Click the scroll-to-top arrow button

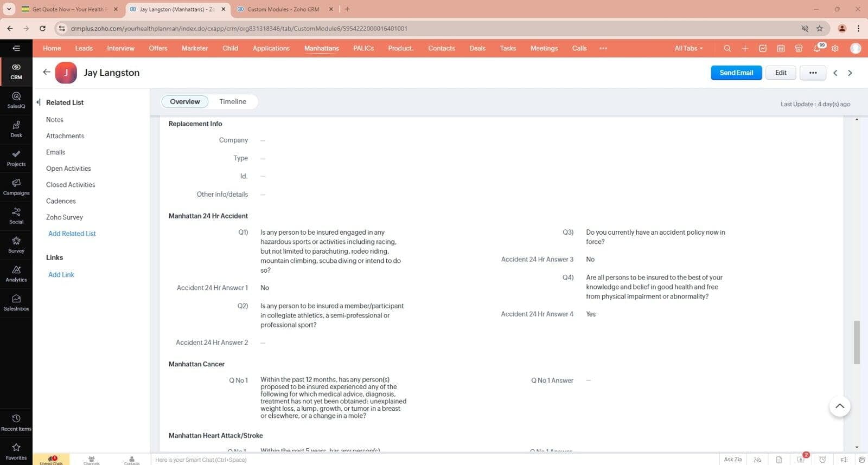coord(840,406)
